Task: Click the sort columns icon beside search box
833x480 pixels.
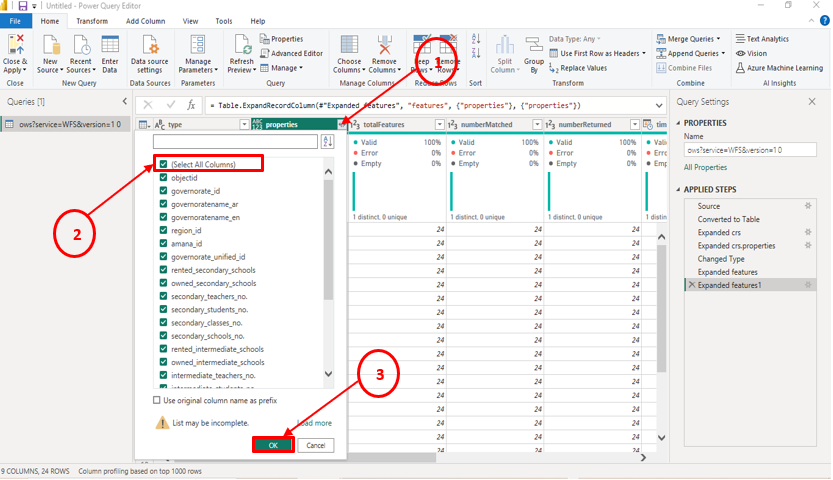Action: [x=328, y=141]
